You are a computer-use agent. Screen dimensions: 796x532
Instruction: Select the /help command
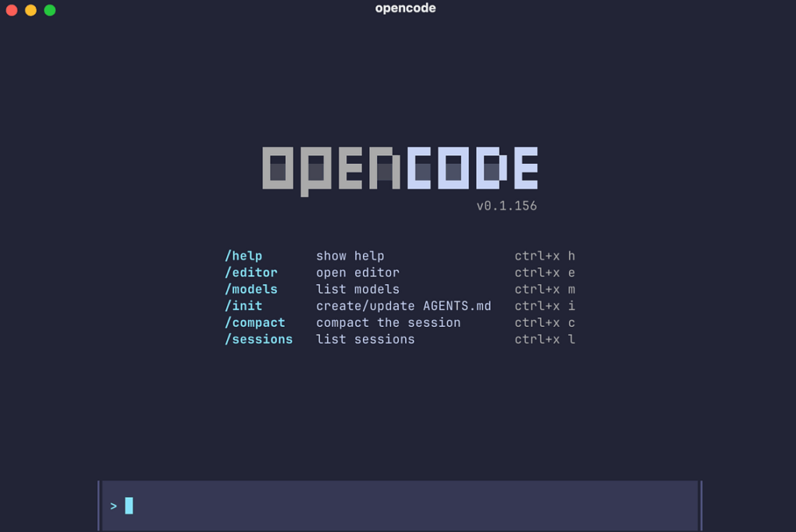tap(243, 256)
